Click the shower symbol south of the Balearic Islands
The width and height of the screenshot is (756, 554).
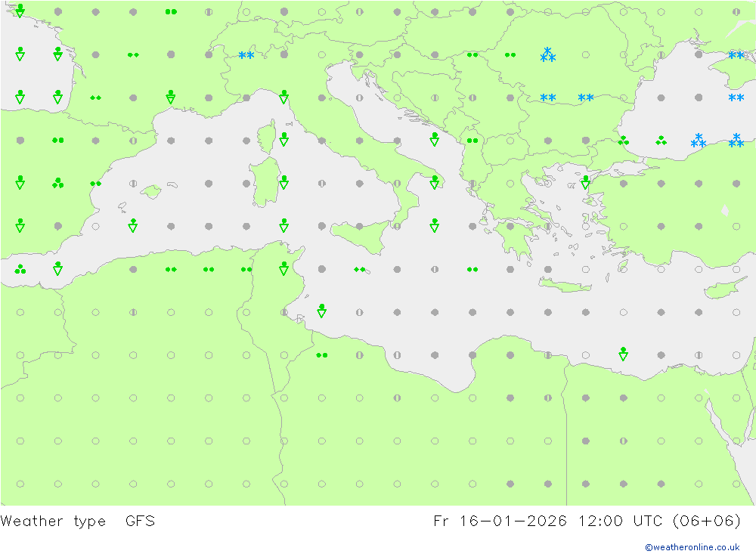133,225
